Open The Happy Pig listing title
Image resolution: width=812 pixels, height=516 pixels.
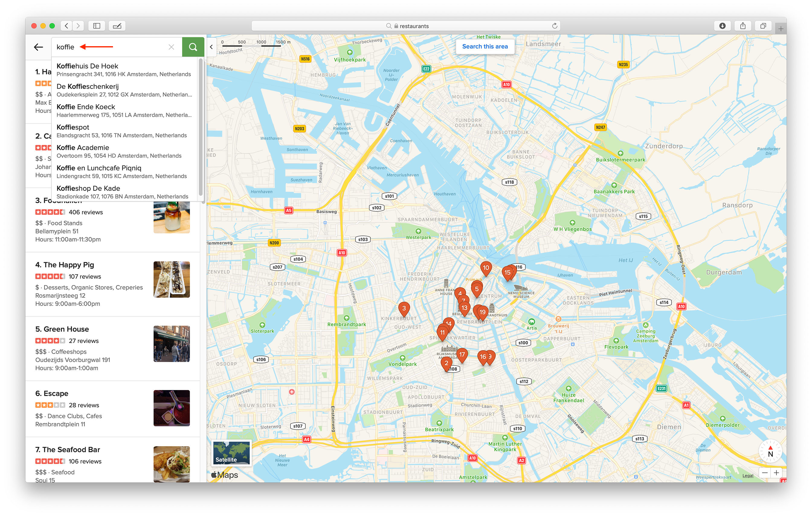65,264
